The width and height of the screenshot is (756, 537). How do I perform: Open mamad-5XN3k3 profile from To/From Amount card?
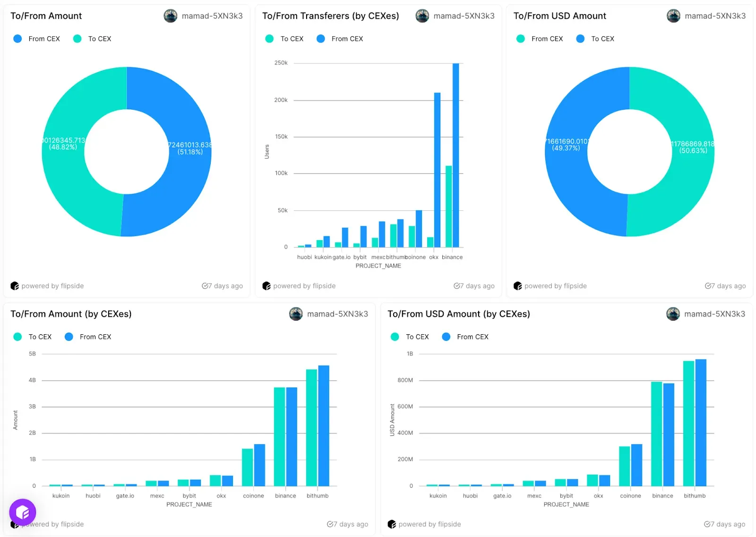(x=212, y=16)
